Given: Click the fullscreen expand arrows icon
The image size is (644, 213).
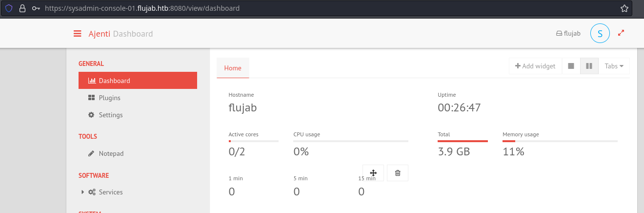Looking at the screenshot, I should pyautogui.click(x=621, y=33).
